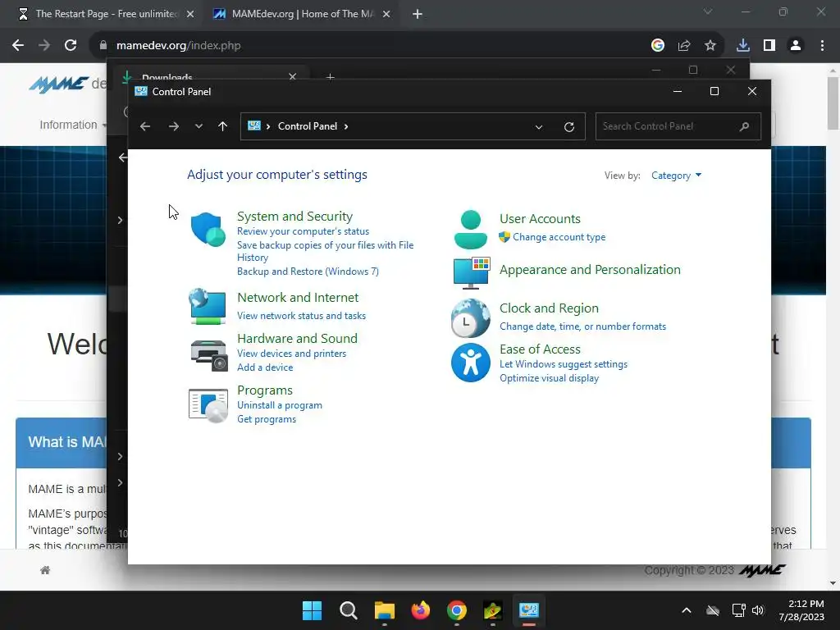Viewport: 840px width, 630px height.
Task: Open the System and Security shield icon
Action: pos(208,229)
